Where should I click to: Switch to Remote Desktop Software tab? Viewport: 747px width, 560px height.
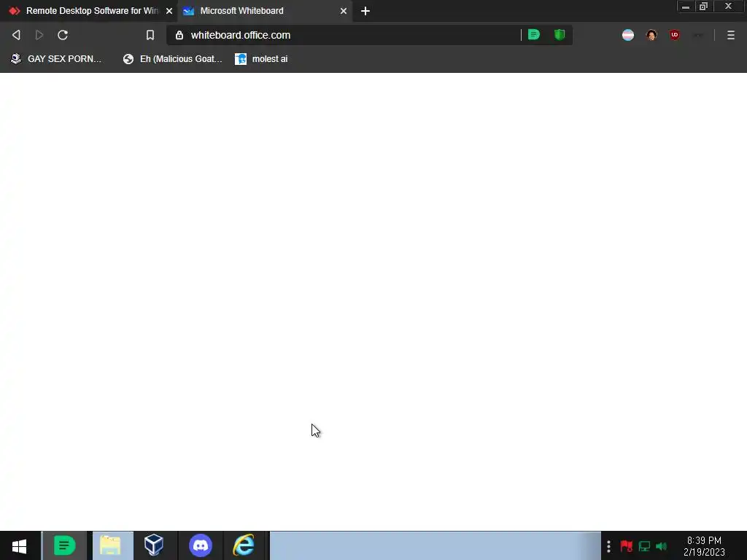pos(88,11)
